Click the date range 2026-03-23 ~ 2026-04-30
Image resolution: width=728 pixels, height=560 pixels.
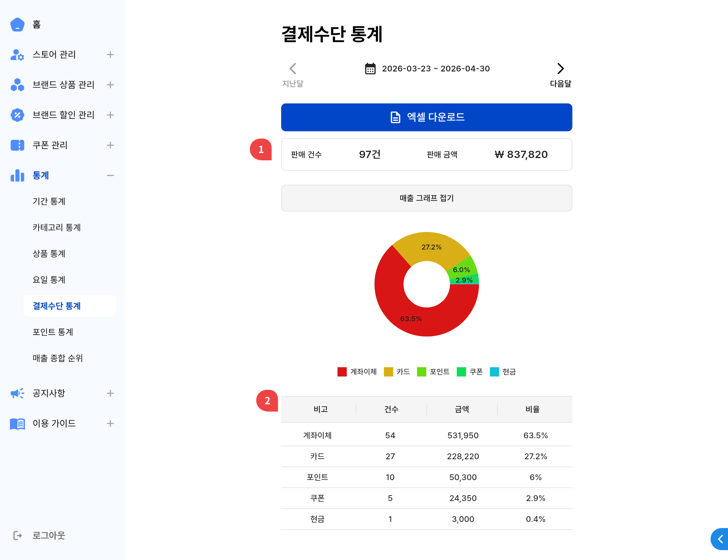[436, 69]
